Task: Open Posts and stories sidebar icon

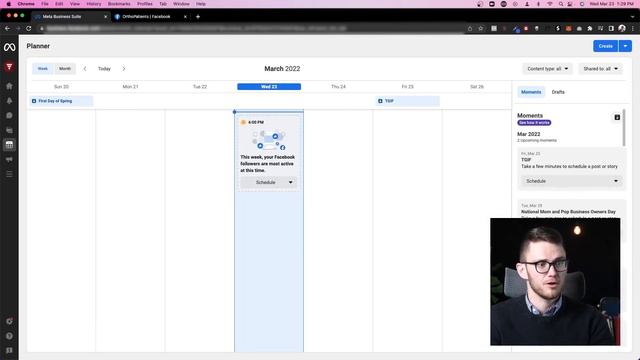Action: (x=9, y=130)
